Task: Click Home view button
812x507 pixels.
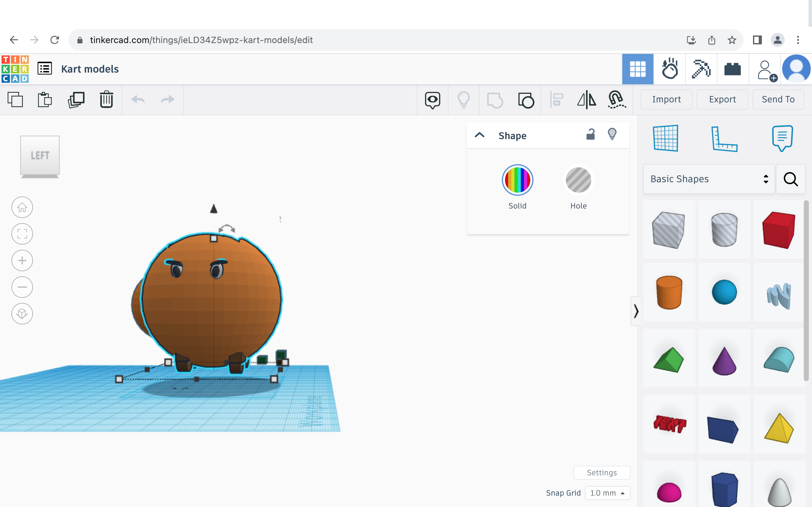Action: tap(22, 207)
